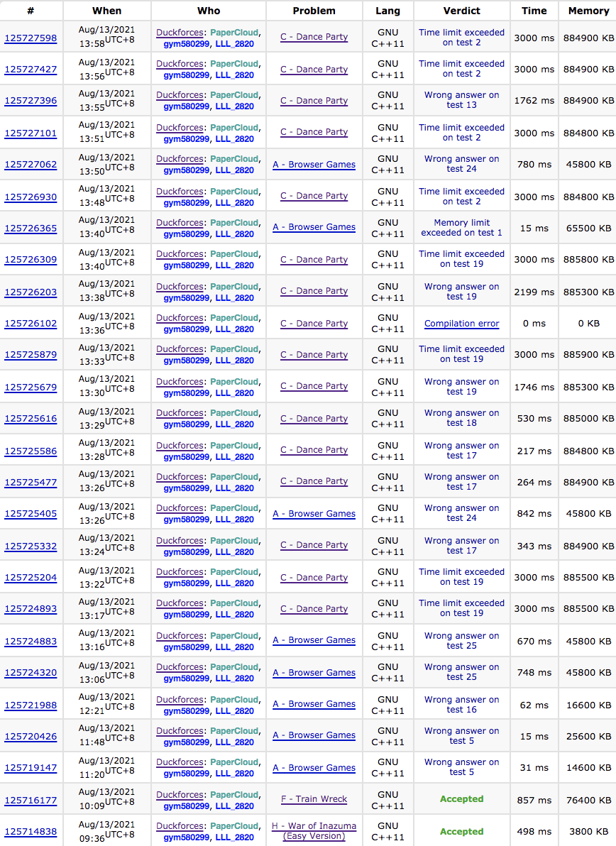616x846 pixels.
Task: Open A - Browser Games in the 125720426 row
Action: tap(314, 735)
